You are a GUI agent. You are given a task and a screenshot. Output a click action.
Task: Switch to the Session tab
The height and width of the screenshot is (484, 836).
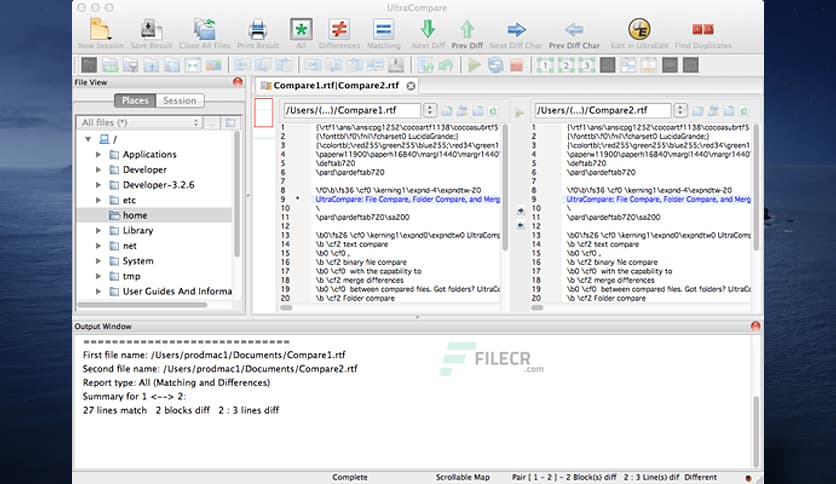pyautogui.click(x=180, y=101)
